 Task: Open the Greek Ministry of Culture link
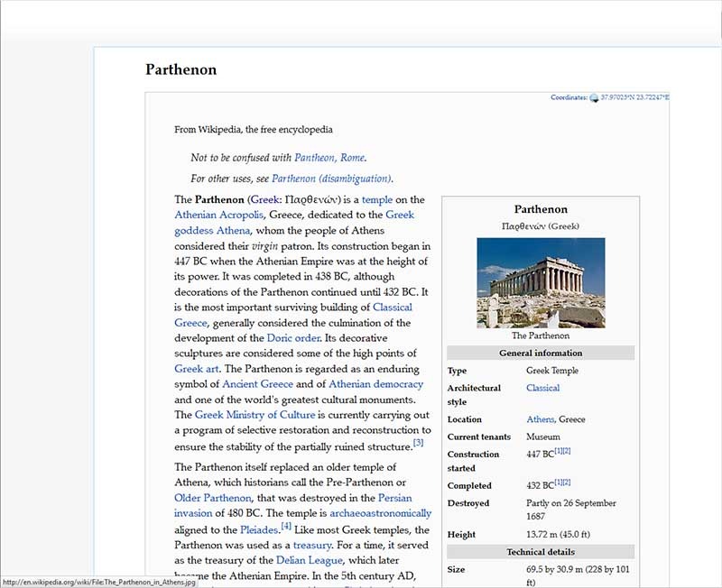point(255,415)
